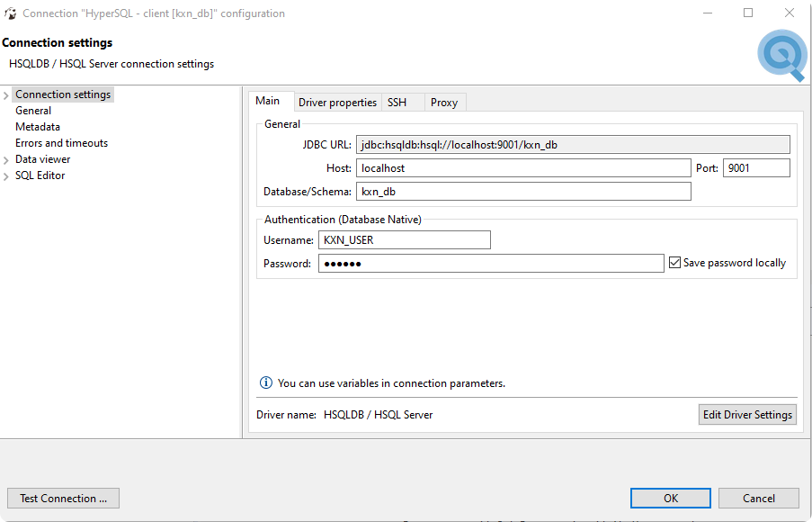Switch to the Main tab
812x522 pixels.
click(271, 101)
